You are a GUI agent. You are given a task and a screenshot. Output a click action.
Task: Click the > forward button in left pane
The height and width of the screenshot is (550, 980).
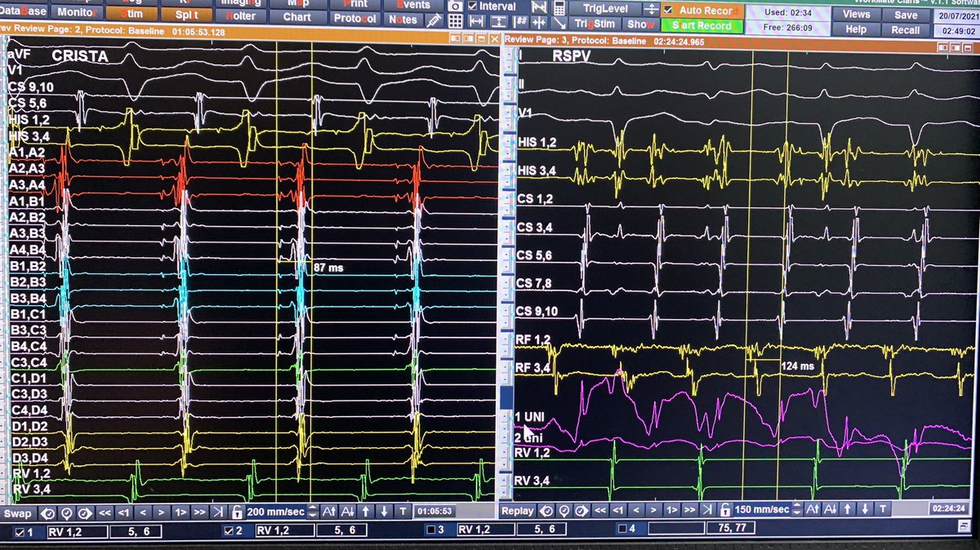[162, 513]
